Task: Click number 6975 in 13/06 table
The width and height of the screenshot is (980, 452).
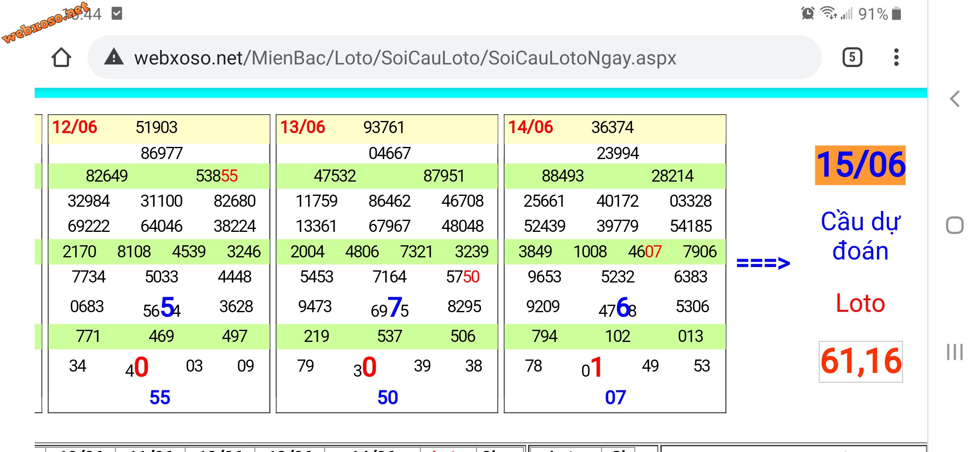Action: tap(389, 308)
